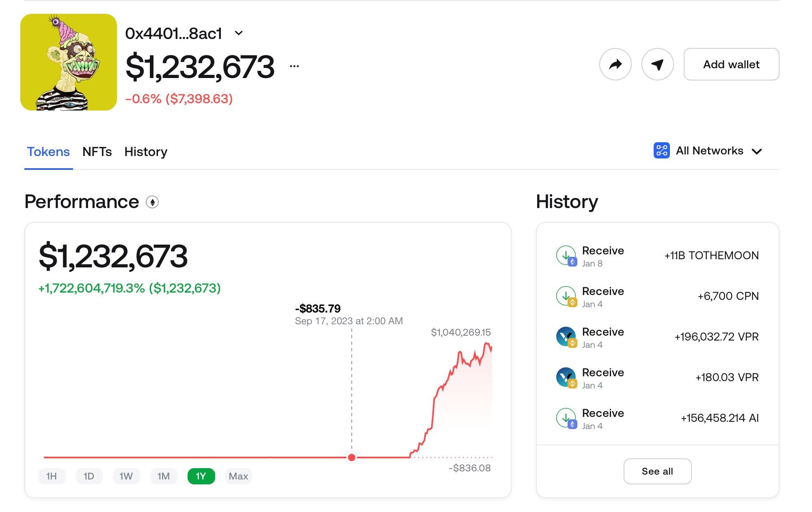This screenshot has width=812, height=512.
Task: Click the wallet avatar NFT image
Action: pos(69,62)
